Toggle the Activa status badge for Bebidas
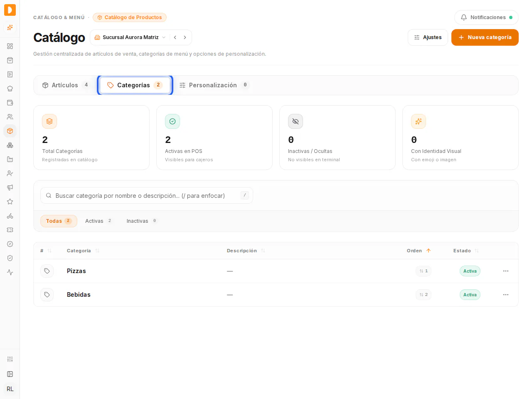The image size is (532, 399). 470,295
